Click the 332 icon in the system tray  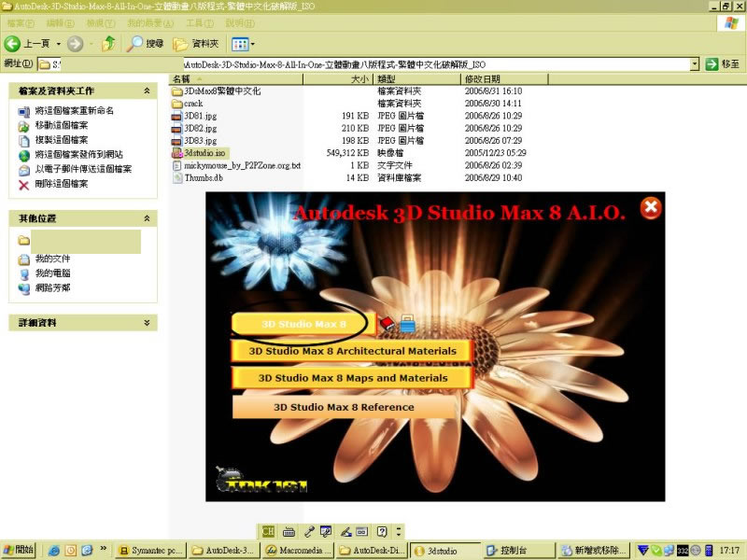click(x=683, y=551)
